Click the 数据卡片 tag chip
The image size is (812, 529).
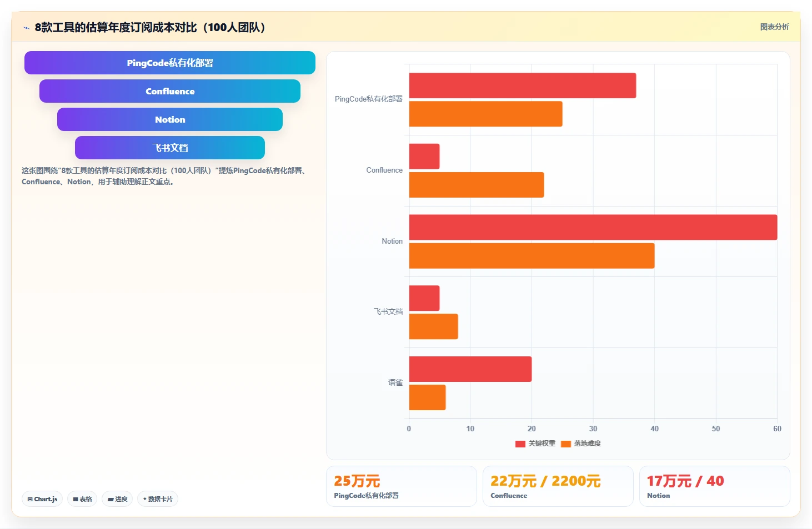[158, 499]
